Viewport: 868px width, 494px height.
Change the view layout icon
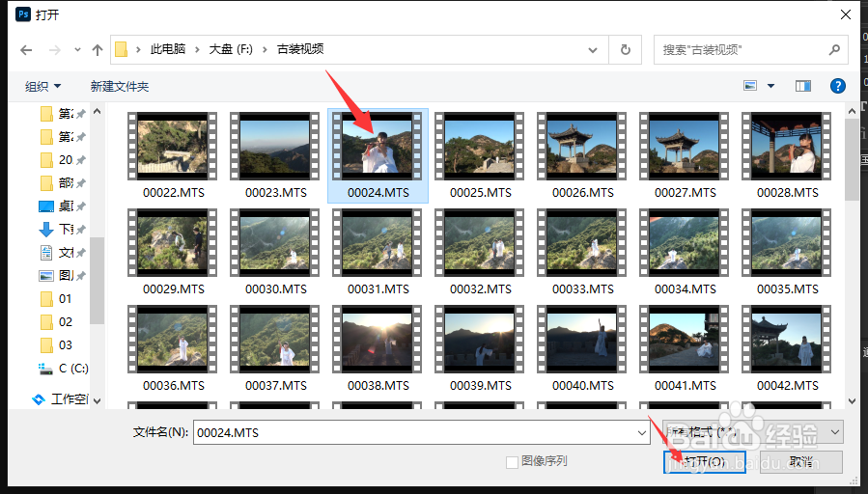tap(750, 86)
